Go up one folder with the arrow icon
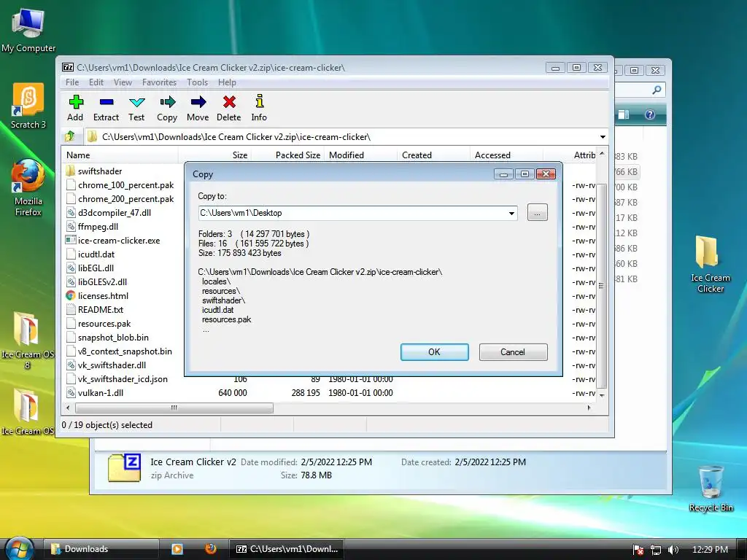Screen dimensions: 747x560 pyautogui.click(x=70, y=136)
